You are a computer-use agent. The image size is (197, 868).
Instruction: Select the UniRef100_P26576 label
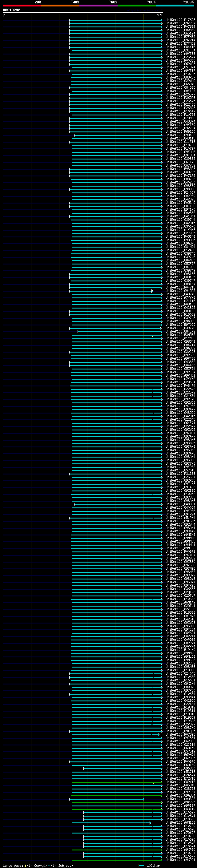(x=180, y=98)
